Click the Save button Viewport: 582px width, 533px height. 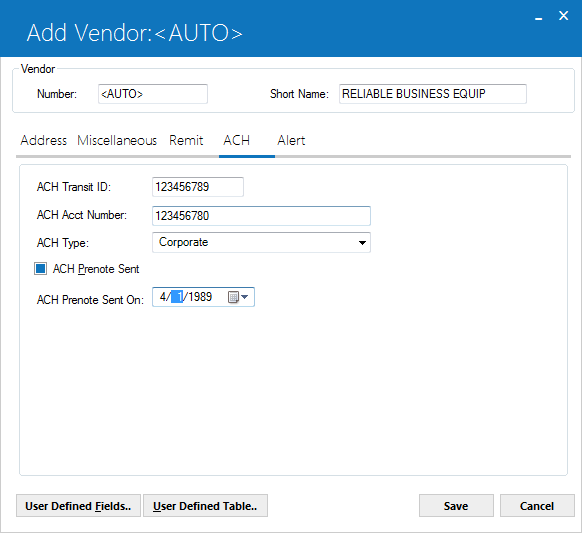[456, 506]
